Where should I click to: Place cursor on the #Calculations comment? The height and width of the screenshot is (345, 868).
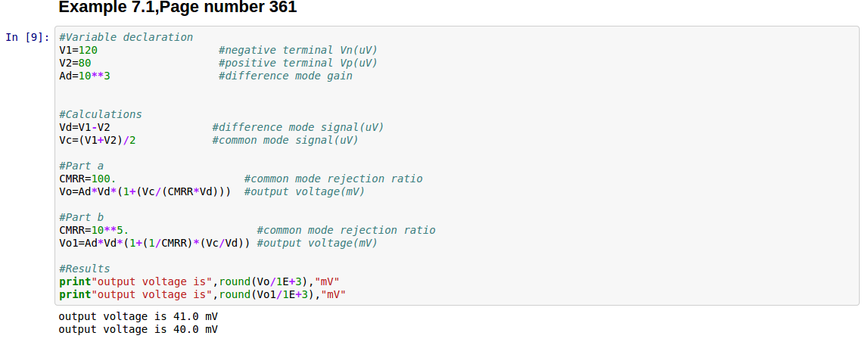coord(100,114)
